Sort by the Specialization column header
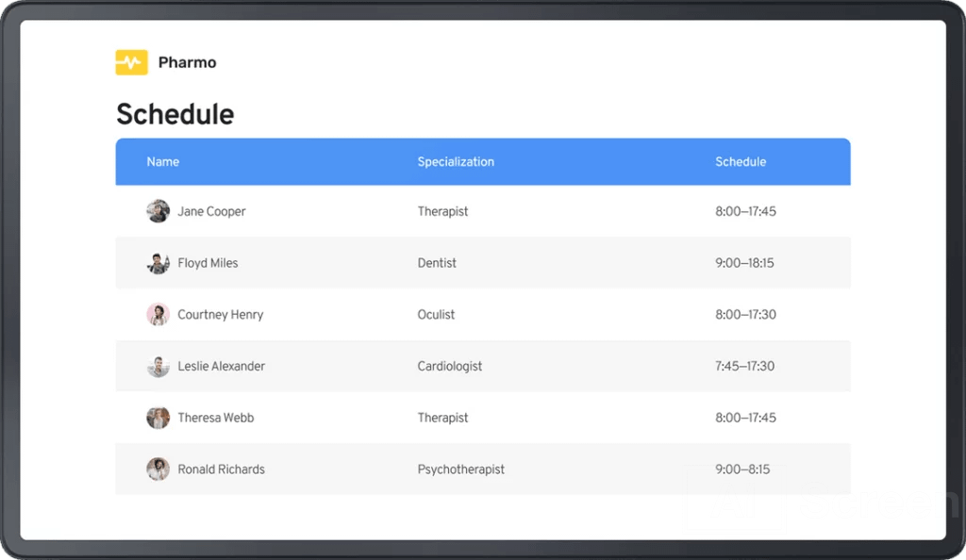The image size is (966, 560). click(456, 162)
